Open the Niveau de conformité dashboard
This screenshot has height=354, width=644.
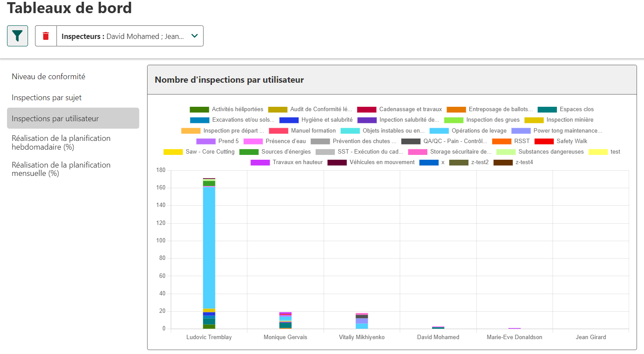[x=49, y=77]
